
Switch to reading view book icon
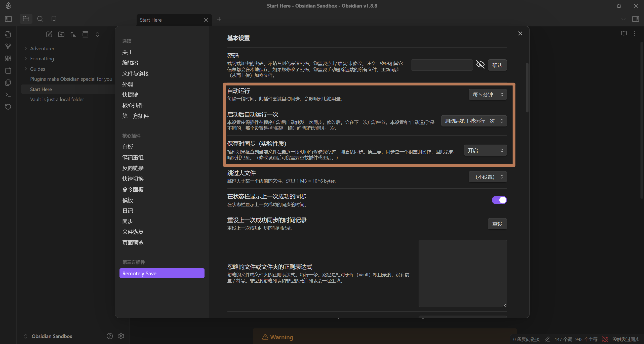[x=624, y=33]
